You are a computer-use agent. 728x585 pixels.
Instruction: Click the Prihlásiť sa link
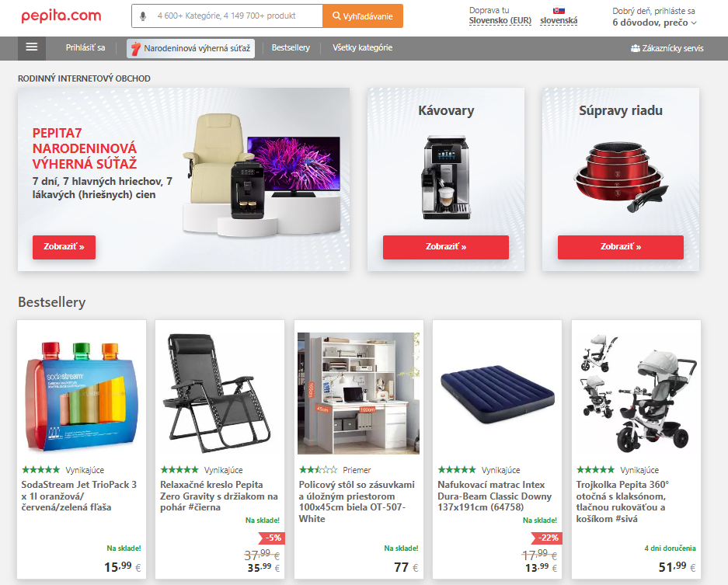coord(85,48)
